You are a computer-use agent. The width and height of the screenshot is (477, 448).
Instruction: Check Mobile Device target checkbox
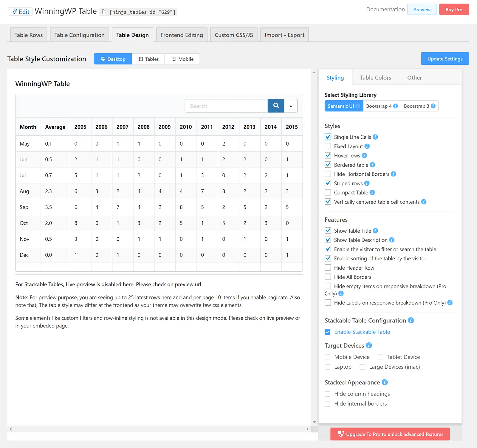(x=328, y=357)
